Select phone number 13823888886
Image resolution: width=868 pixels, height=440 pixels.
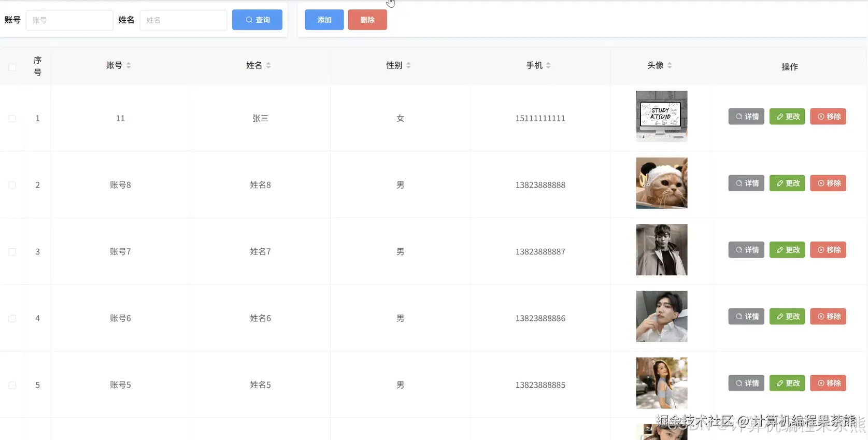pyautogui.click(x=540, y=318)
